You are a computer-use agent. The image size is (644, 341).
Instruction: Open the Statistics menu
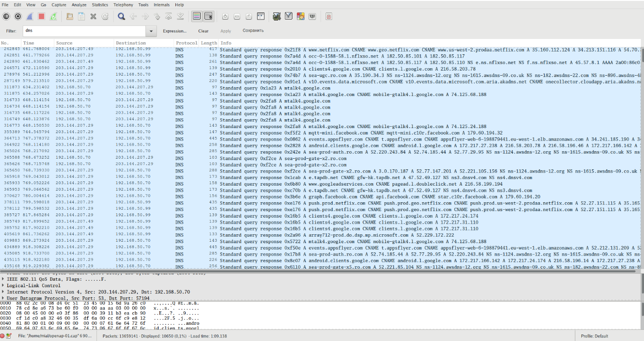(x=100, y=5)
